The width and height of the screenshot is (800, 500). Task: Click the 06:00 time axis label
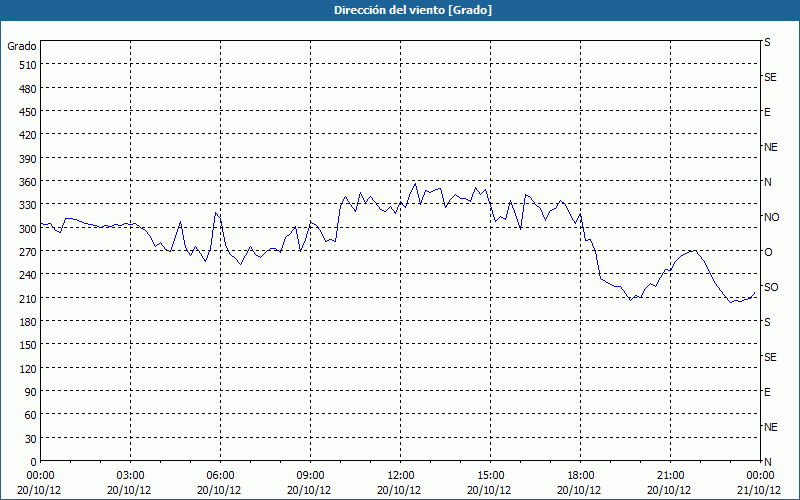(220, 476)
